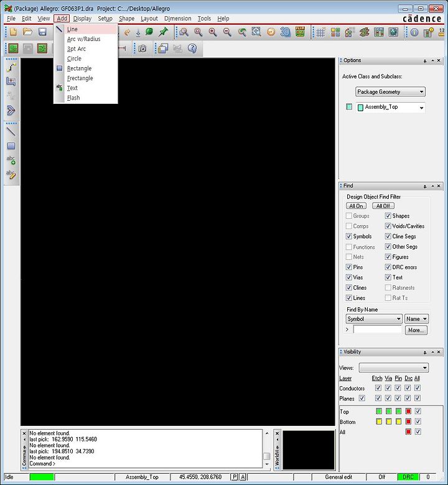
Task: Toggle the Vias find filter checkbox
Action: pyautogui.click(x=348, y=277)
